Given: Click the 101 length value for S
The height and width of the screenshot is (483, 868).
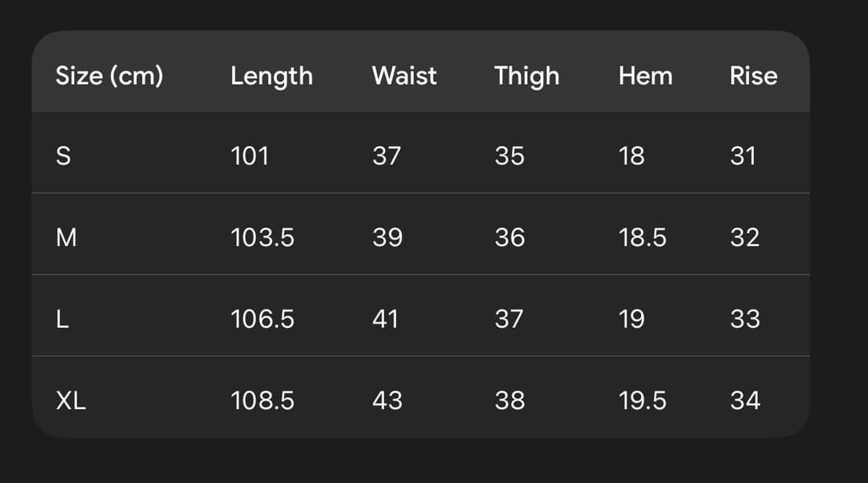Looking at the screenshot, I should (250, 156).
